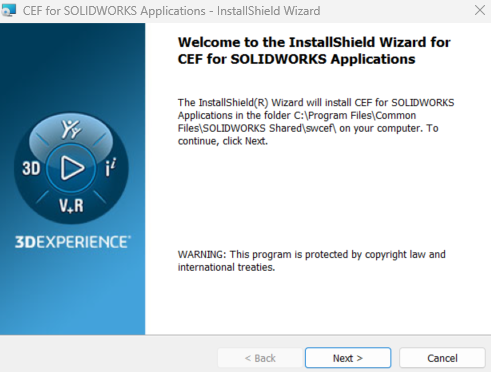Screen dimensions: 491x372
Task: Click the install folder description paragraph
Action: (x=316, y=122)
